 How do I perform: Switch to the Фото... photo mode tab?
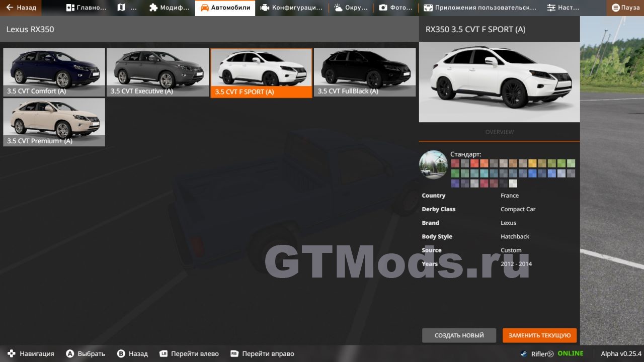396,8
